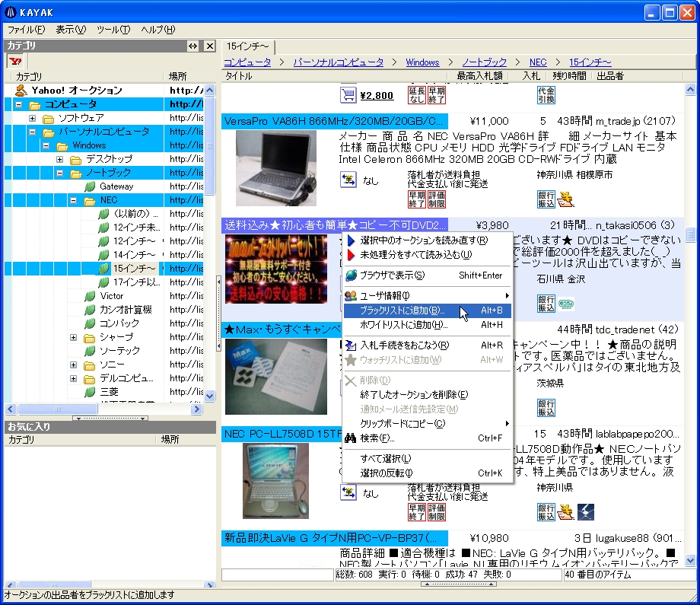Follow the ノートブック breadcrumb link
This screenshot has height=605, width=700.
point(484,62)
